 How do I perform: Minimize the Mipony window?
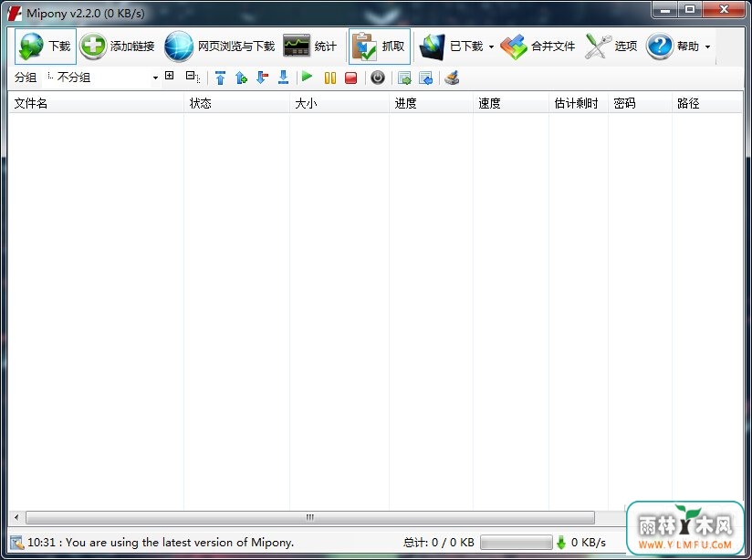(664, 9)
